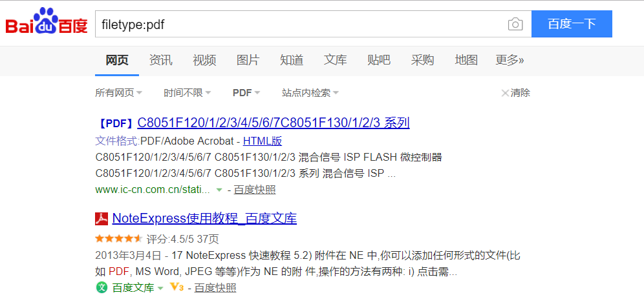
Task: Select the 网页 tab
Action: tap(117, 61)
